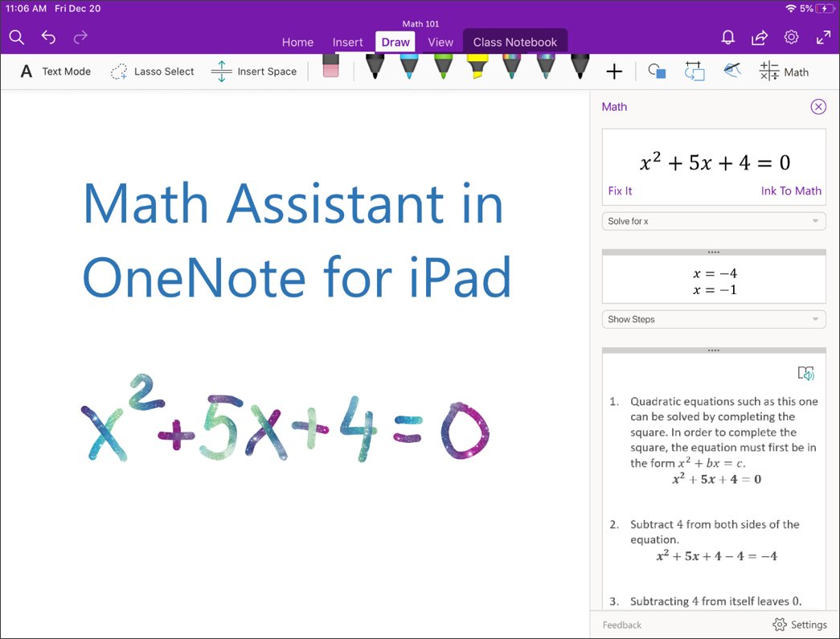Activate Lasso Select
This screenshot has height=639, width=840.
152,72
